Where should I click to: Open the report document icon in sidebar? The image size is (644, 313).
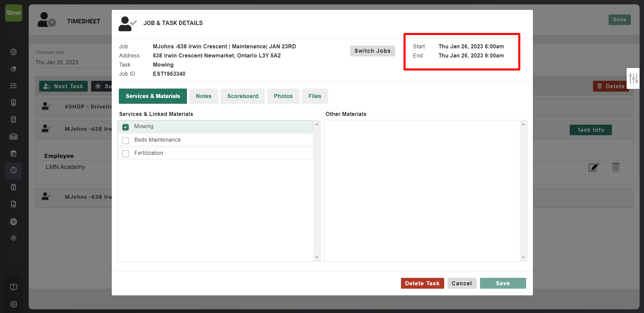tap(14, 204)
